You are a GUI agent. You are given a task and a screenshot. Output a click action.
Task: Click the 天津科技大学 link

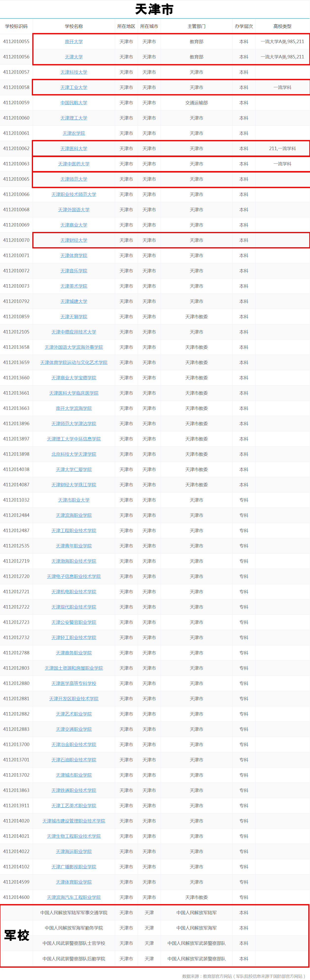(x=74, y=72)
